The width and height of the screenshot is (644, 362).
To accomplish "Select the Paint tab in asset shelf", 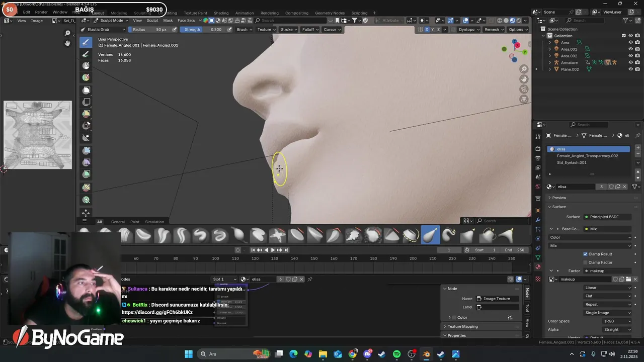I will tap(135, 222).
